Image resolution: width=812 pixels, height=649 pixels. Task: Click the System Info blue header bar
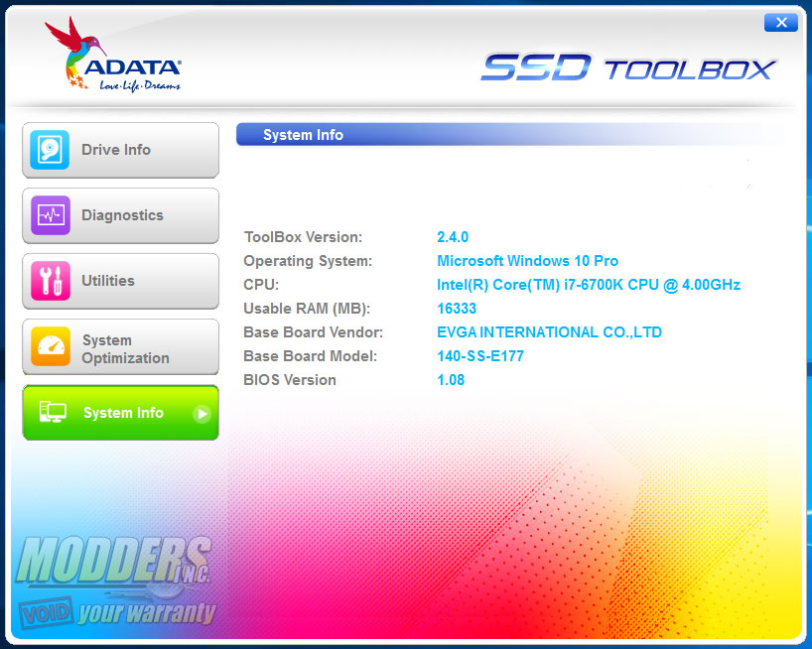tap(510, 135)
